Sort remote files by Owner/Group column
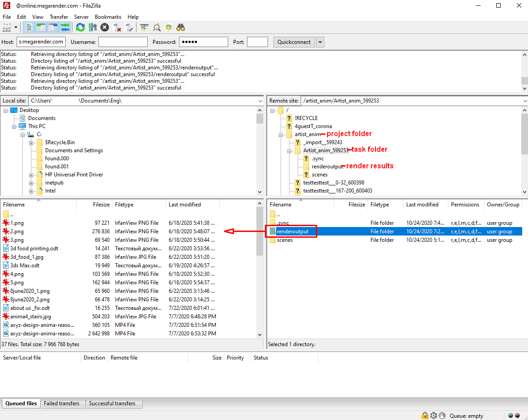 tap(503, 205)
